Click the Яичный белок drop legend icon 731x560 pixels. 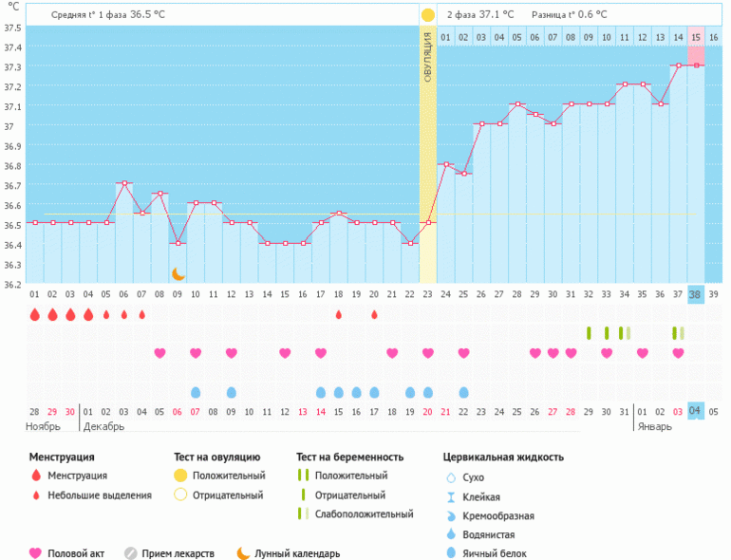(x=451, y=553)
